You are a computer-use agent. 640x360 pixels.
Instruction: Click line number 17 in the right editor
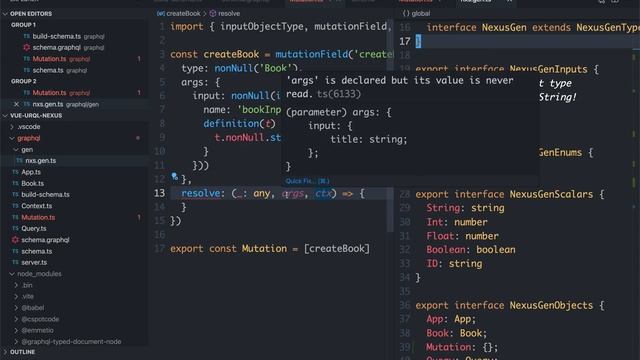point(405,41)
